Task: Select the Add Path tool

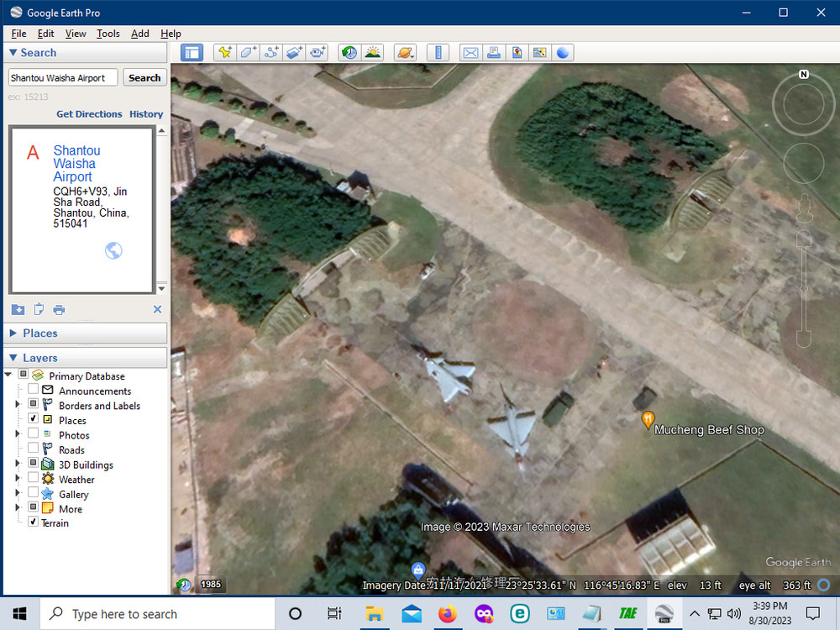Action: pyautogui.click(x=271, y=52)
